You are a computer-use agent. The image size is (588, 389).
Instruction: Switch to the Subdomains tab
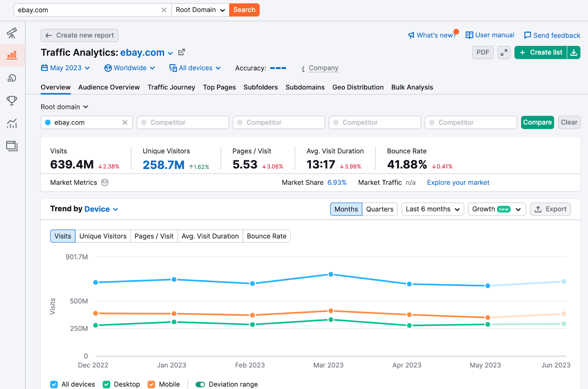305,87
